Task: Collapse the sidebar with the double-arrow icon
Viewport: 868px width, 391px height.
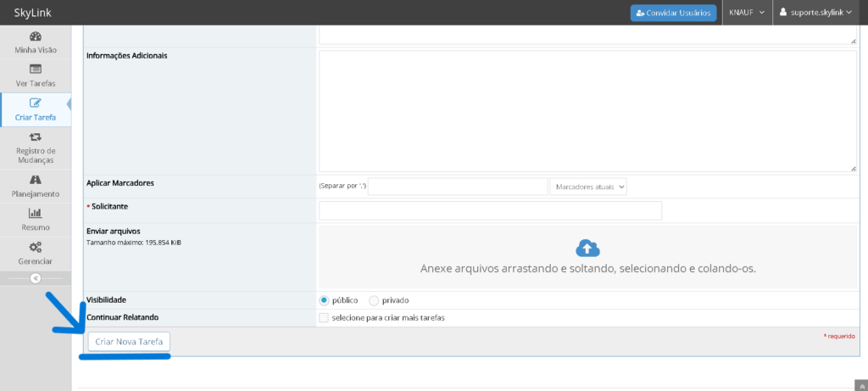Action: 36,278
